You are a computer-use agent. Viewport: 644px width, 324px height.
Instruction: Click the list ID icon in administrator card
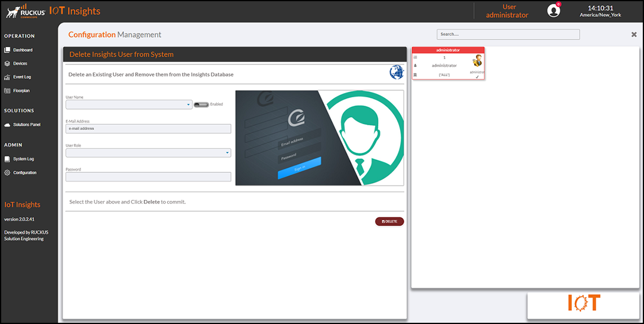pos(415,57)
